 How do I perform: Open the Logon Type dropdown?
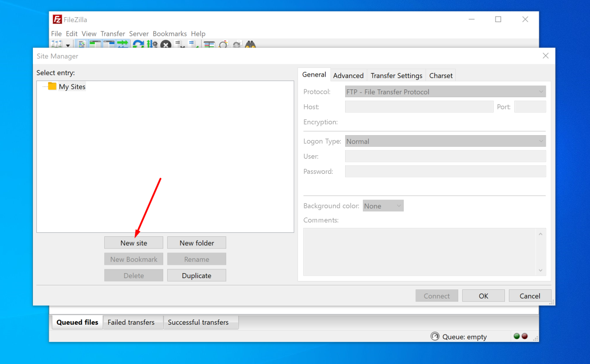[445, 141]
